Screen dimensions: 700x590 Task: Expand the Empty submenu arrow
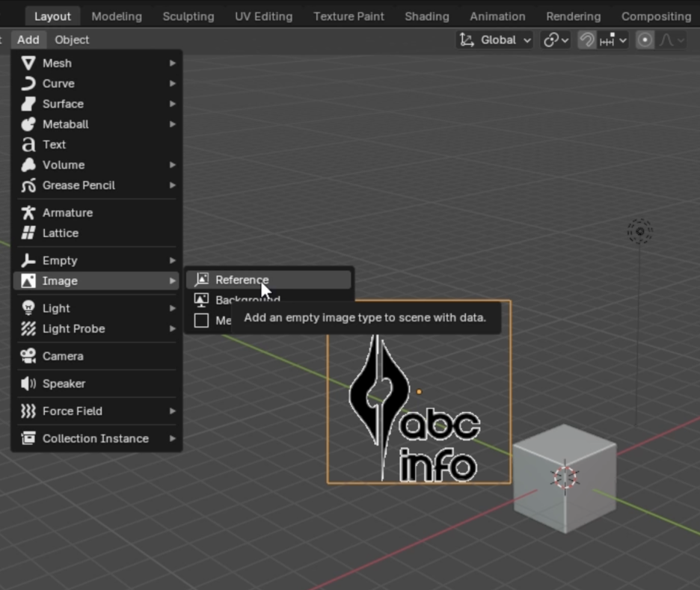tap(172, 261)
